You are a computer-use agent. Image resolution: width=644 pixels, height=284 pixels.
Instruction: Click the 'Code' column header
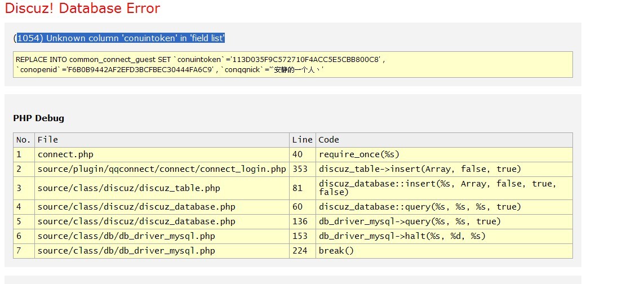[329, 140]
